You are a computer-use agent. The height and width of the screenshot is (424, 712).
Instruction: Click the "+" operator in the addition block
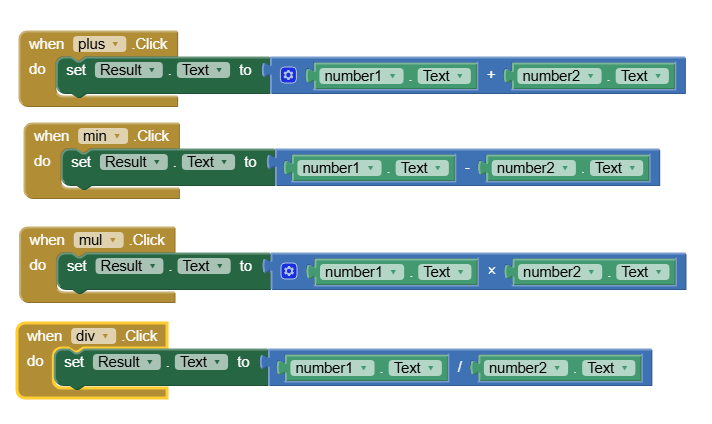pos(491,76)
